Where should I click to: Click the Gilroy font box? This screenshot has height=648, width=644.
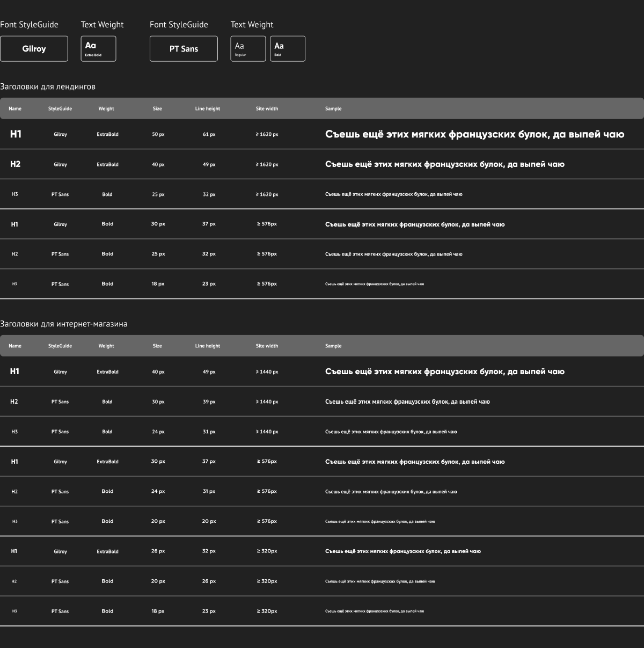click(x=34, y=49)
